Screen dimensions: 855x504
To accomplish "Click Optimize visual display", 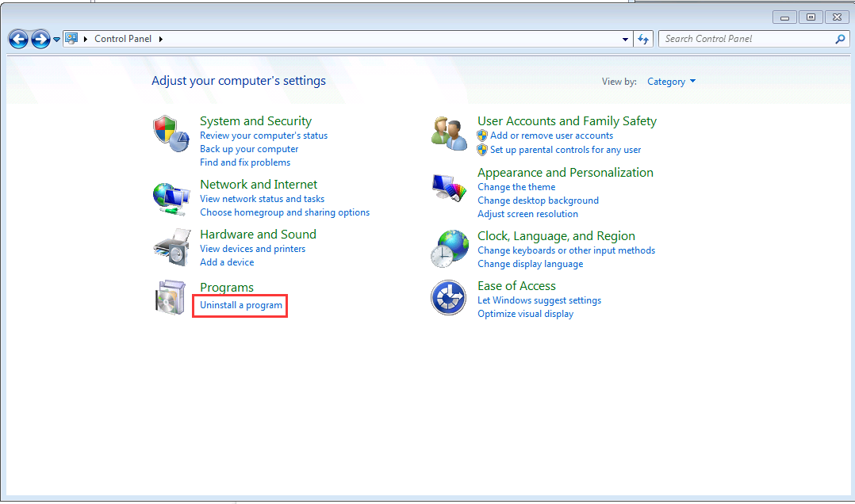I will [x=526, y=314].
